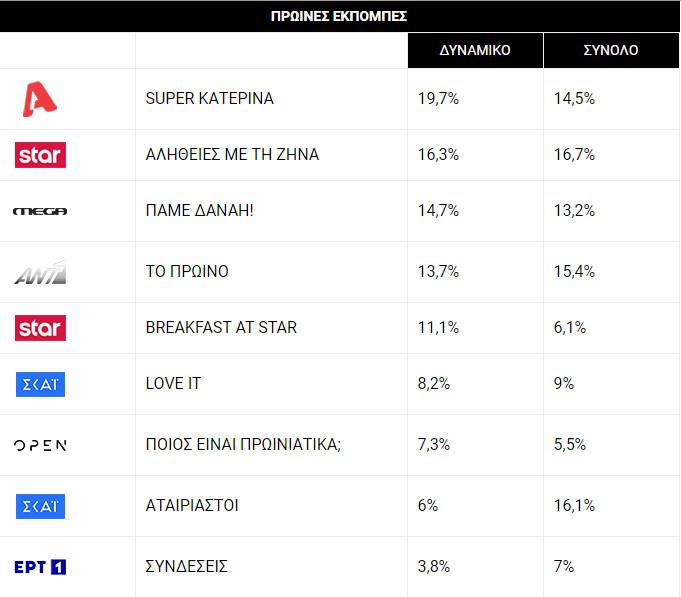Select the ΠΟΙΟΣ ΕΙΝΑΙ ΠΡΩΙΝΙΑΤΙΚΑ; show name

point(244,444)
